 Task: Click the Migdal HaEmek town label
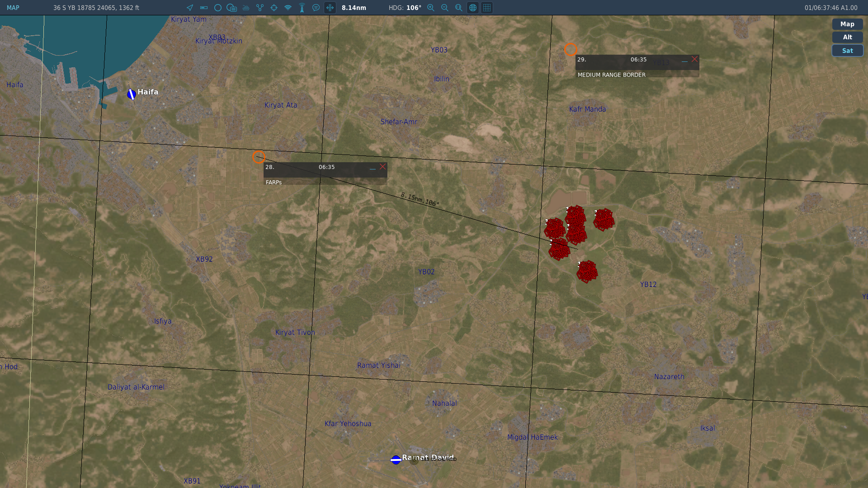(533, 437)
